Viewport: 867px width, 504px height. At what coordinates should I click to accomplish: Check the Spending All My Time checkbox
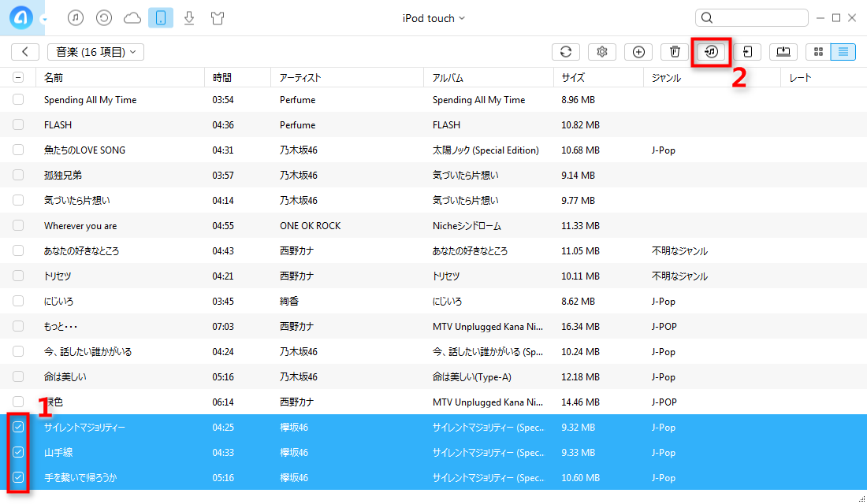click(x=18, y=99)
